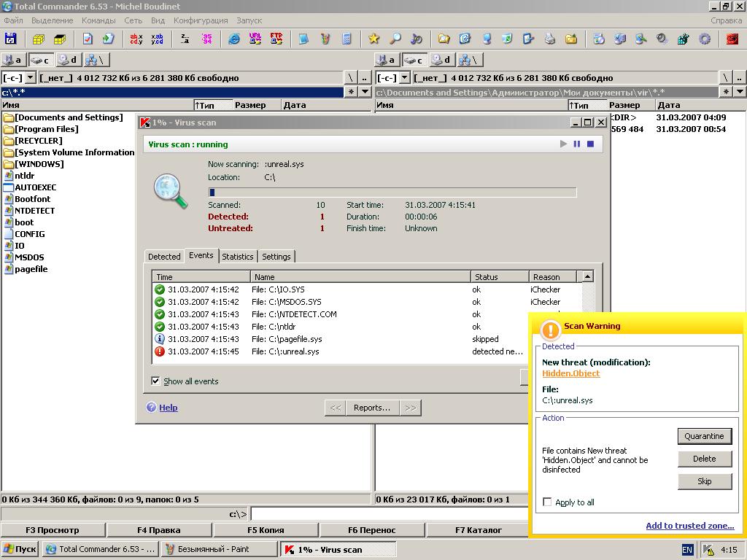Image resolution: width=747 pixels, height=560 pixels.
Task: Enable the 'Apply to all' checkbox
Action: [x=547, y=502]
